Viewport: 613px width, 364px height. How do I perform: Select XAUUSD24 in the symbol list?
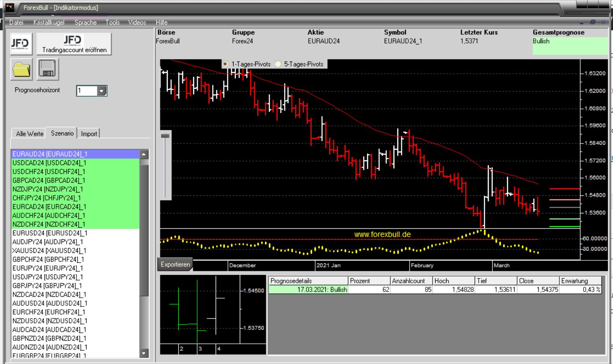pos(49,250)
